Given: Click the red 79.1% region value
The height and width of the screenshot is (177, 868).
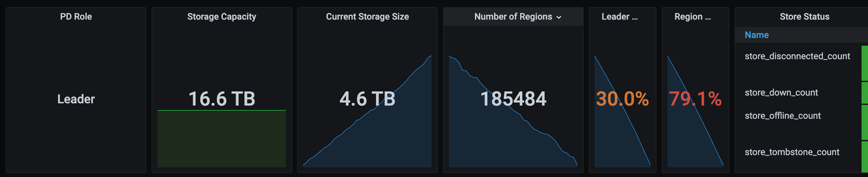Looking at the screenshot, I should (695, 99).
